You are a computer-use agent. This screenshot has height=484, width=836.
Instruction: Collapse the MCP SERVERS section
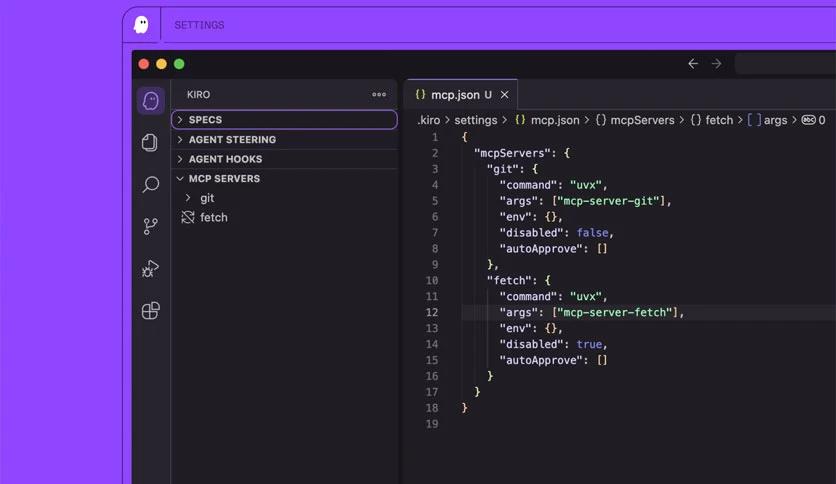284,179
